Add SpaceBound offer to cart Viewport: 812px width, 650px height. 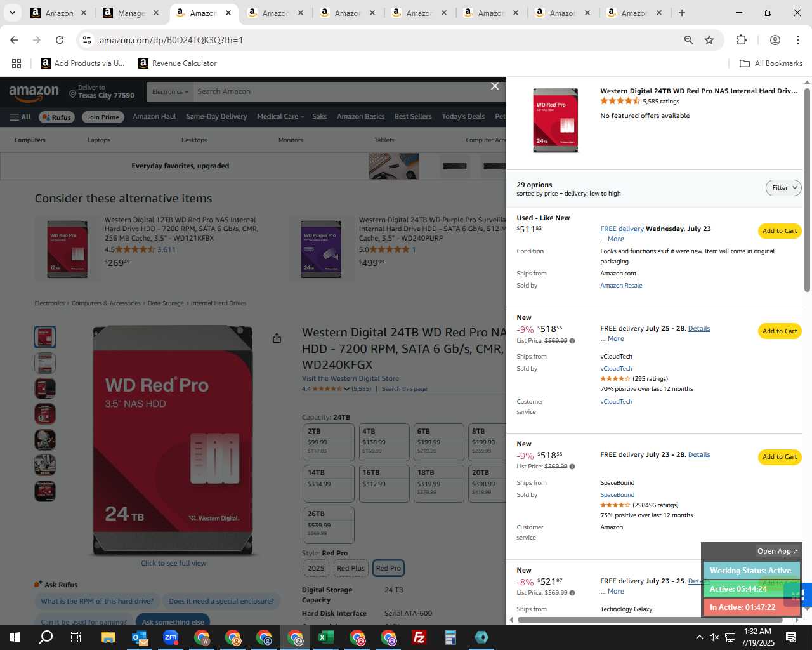[x=780, y=457]
